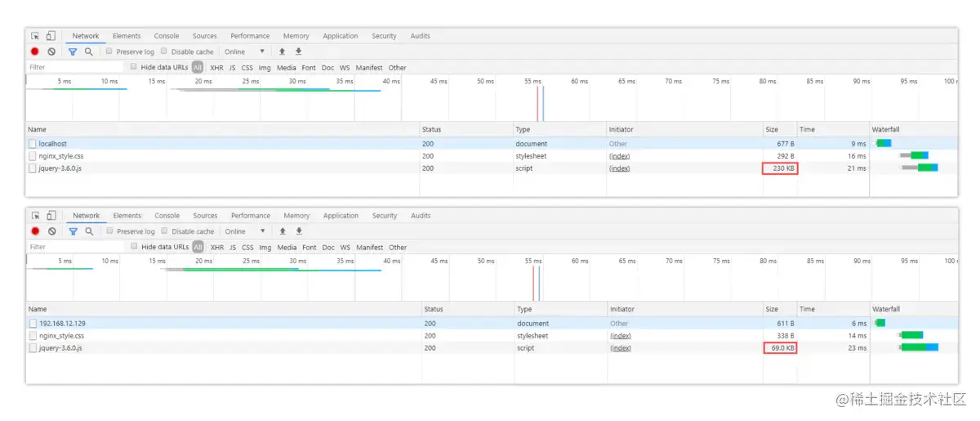Click inspect element icon in lower DevTools panel
980x421 pixels.
[x=36, y=216]
